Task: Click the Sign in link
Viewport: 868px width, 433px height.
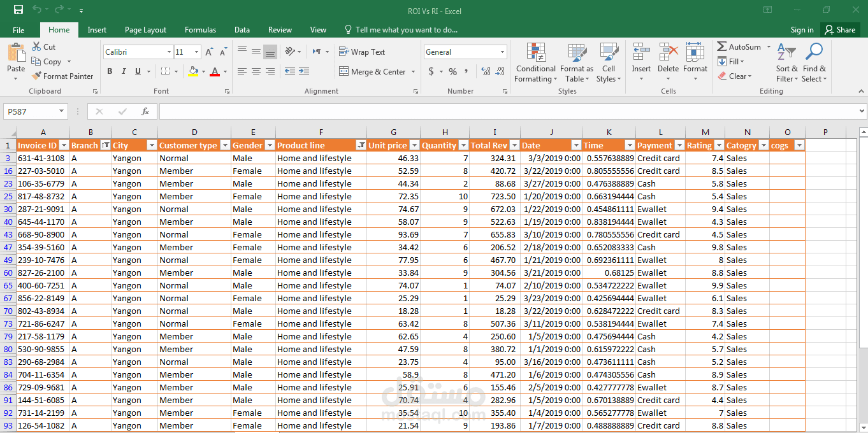Action: (801, 29)
